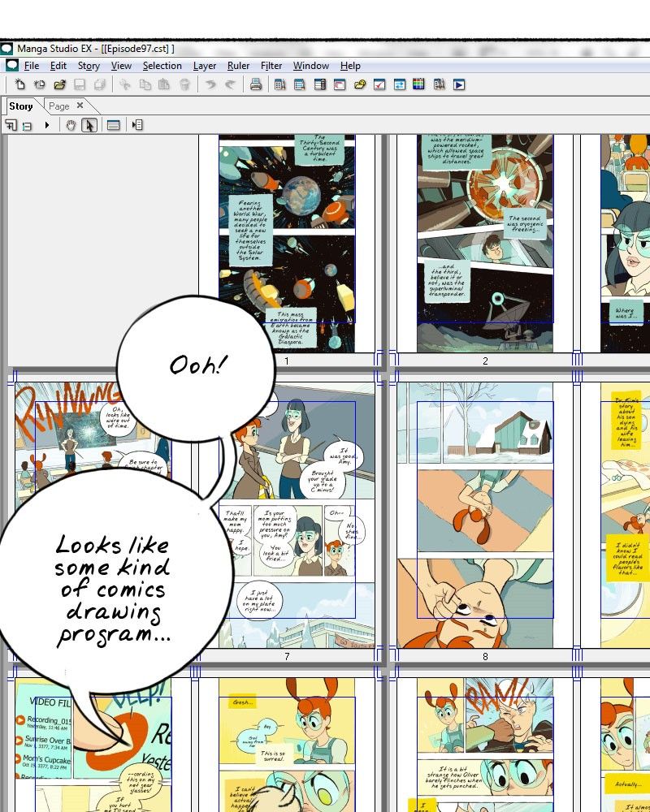Open the File menu
The width and height of the screenshot is (650, 812).
pyautogui.click(x=32, y=66)
